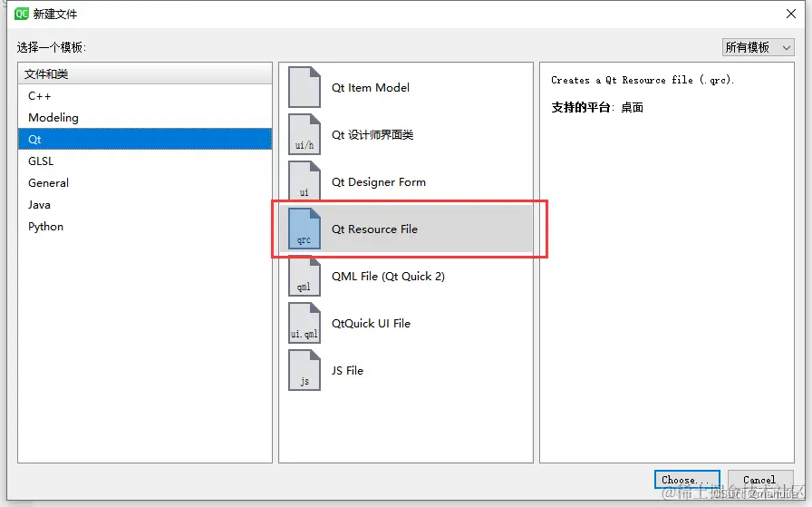Click the Cancel button
This screenshot has width=812, height=507.
(x=759, y=480)
